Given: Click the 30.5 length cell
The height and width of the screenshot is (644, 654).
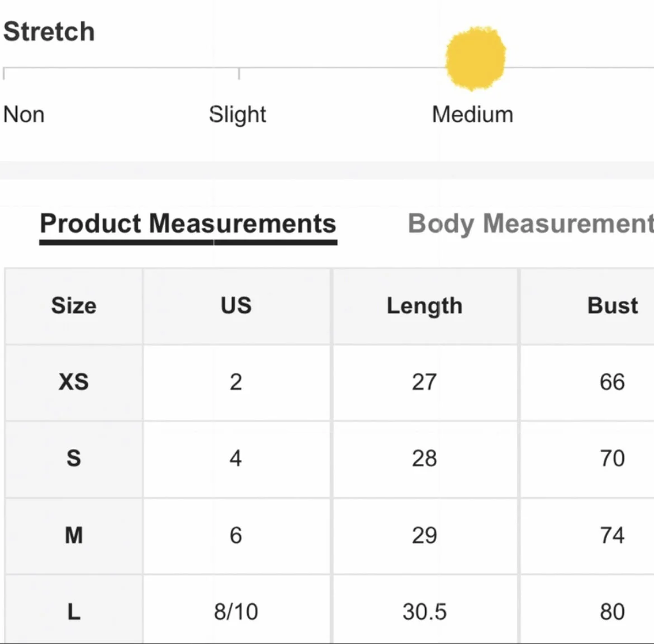Looking at the screenshot, I should point(425,612).
